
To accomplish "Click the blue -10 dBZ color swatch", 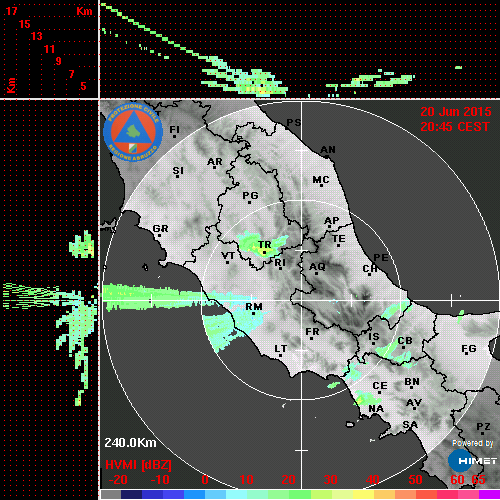I will click(153, 495).
